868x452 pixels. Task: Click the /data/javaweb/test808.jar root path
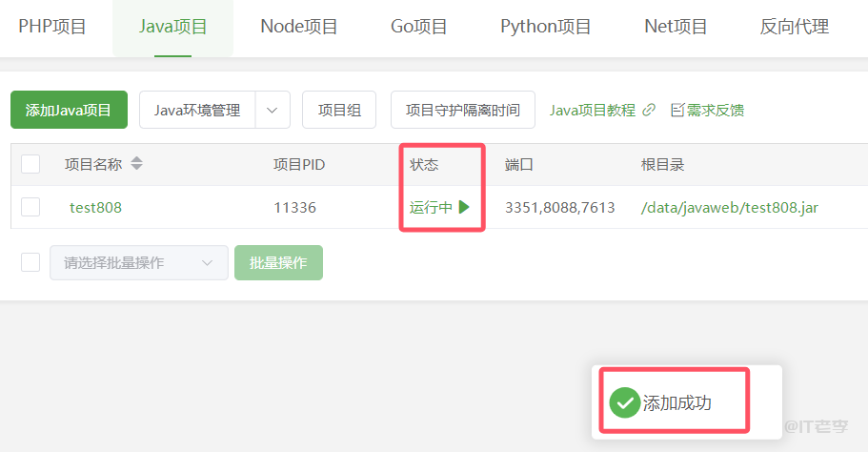tap(730, 207)
